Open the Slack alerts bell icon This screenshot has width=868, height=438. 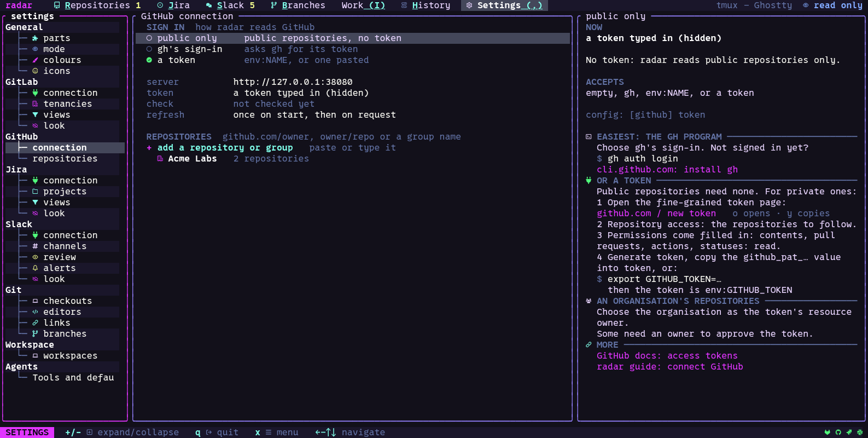point(35,268)
